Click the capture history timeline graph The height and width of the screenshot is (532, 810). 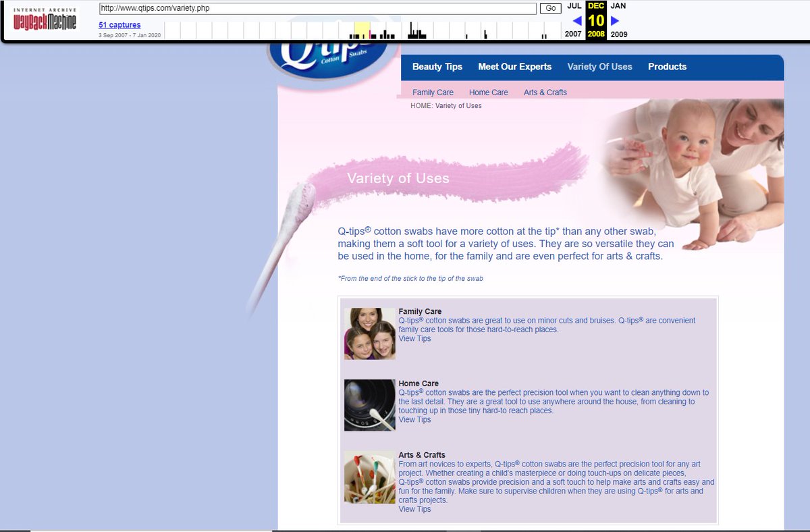tap(362, 30)
